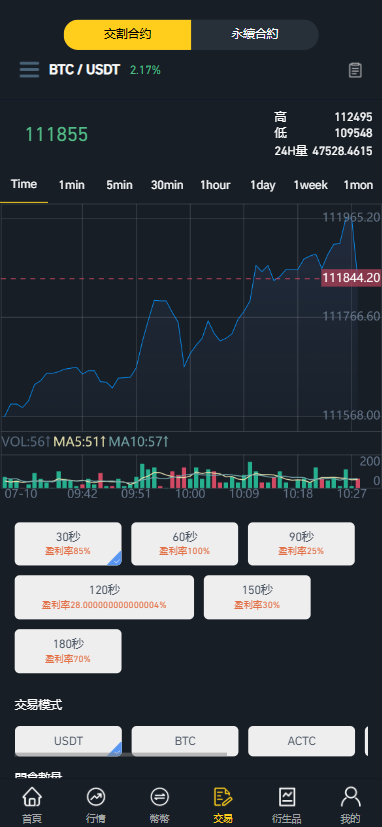Open my profile icon 我的
Image resolution: width=382 pixels, height=827 pixels.
pos(350,805)
